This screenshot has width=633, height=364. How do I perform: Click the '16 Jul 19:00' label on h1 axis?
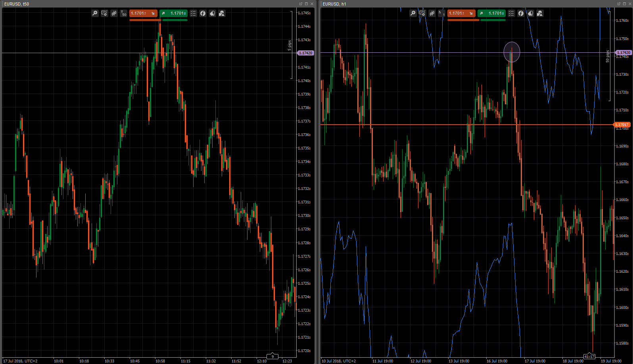pyautogui.click(x=497, y=361)
